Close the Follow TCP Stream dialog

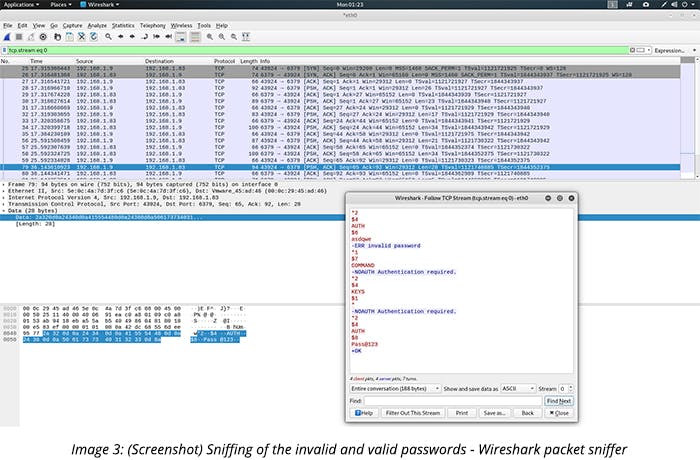(x=558, y=413)
